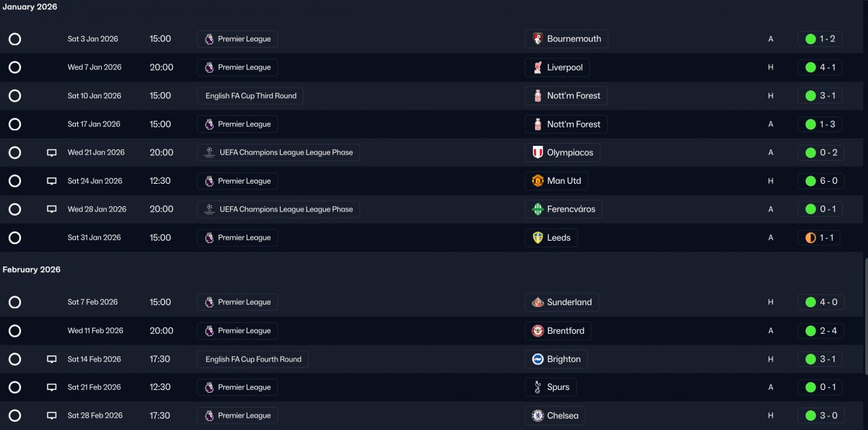
Task: Click the TV icon on the Brighton fixture row
Action: tap(52, 359)
